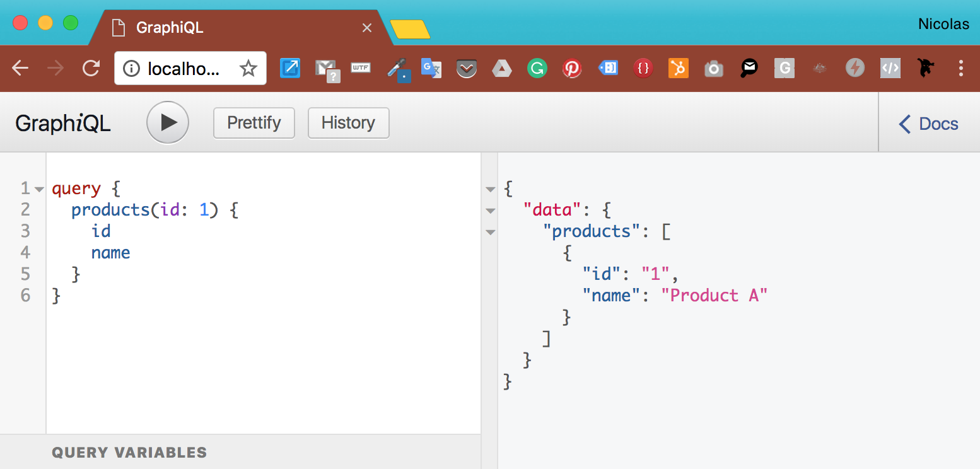Open the Query Variables pane
This screenshot has height=469, width=980.
coord(129,452)
